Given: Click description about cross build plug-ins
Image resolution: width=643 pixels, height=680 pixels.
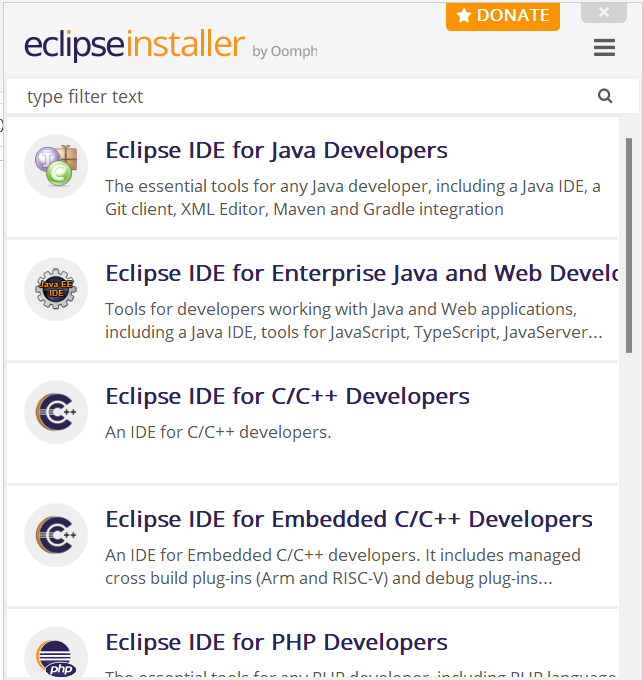Looking at the screenshot, I should 343,567.
